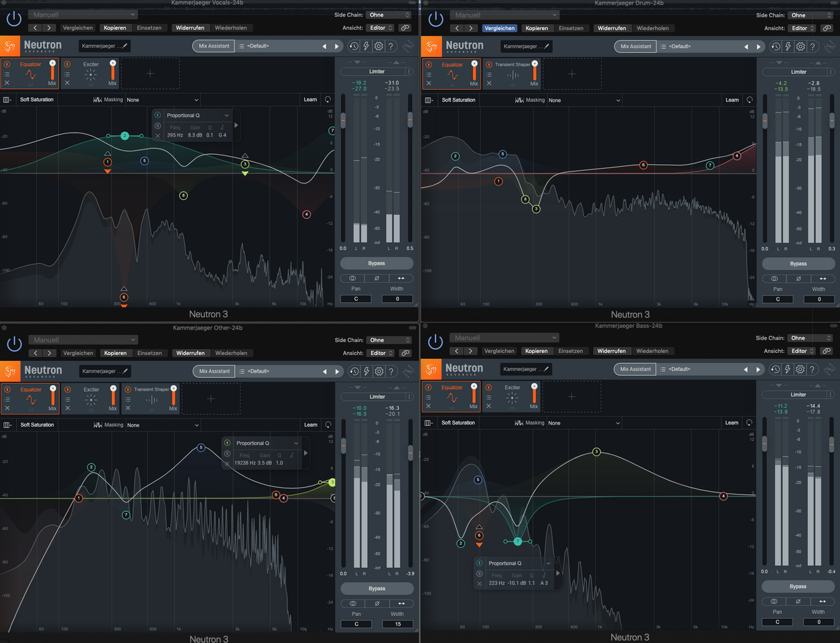Viewport: 840px width, 643px height.
Task: Open Limiter options dots in Other window
Action: click(x=409, y=397)
